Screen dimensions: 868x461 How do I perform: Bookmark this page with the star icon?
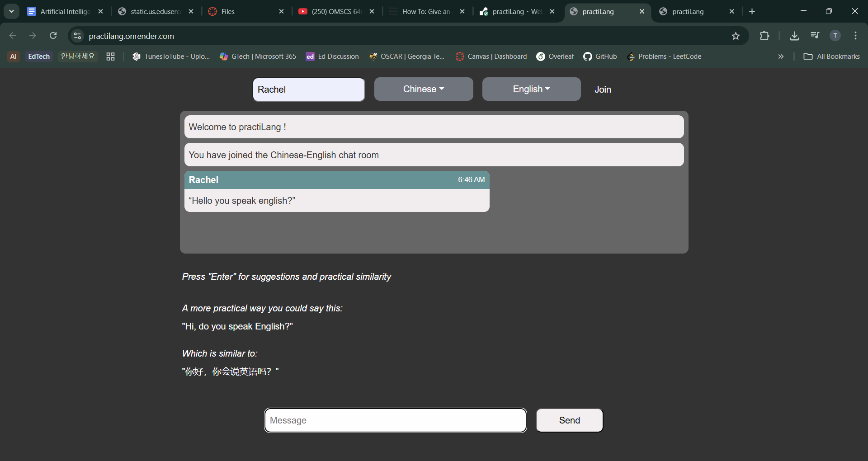click(736, 36)
